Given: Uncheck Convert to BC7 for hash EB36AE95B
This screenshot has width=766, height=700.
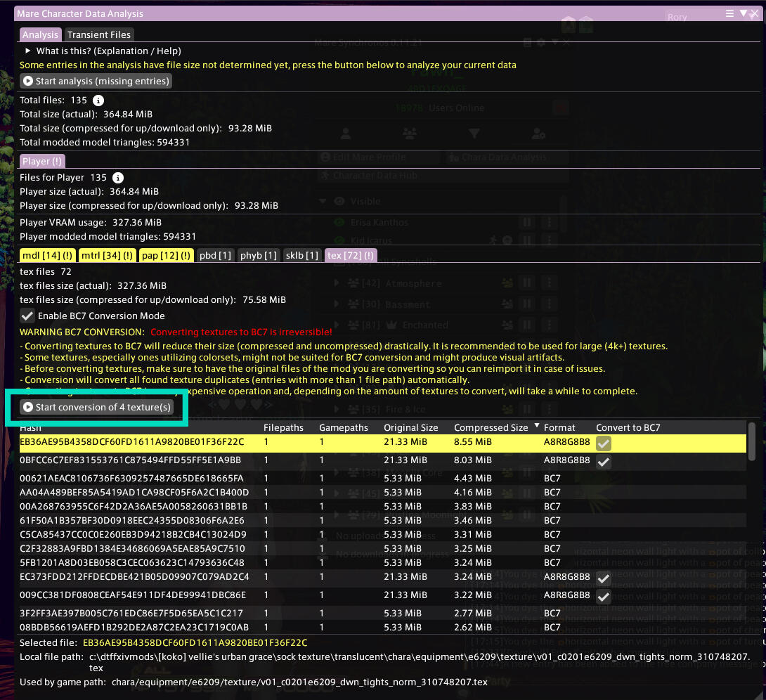Looking at the screenshot, I should (603, 443).
